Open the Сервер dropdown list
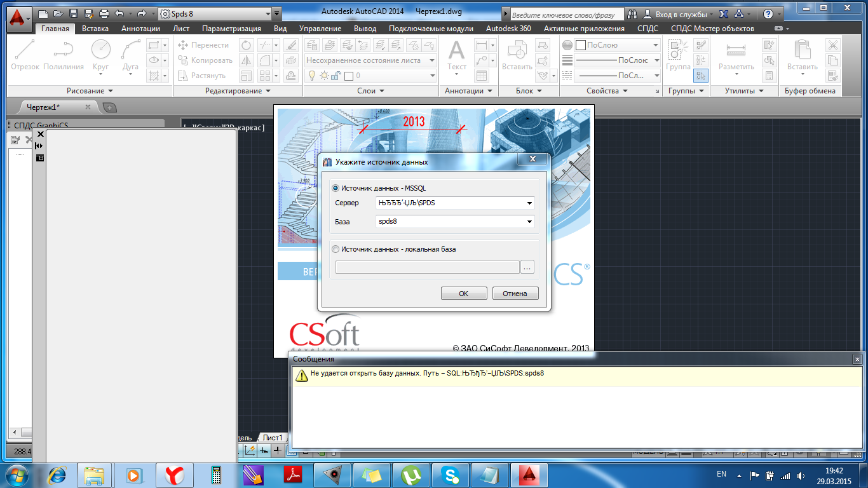868x488 pixels. click(x=529, y=203)
